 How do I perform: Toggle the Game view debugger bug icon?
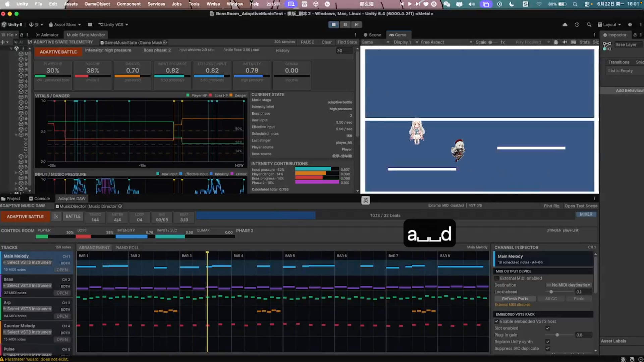[556, 42]
